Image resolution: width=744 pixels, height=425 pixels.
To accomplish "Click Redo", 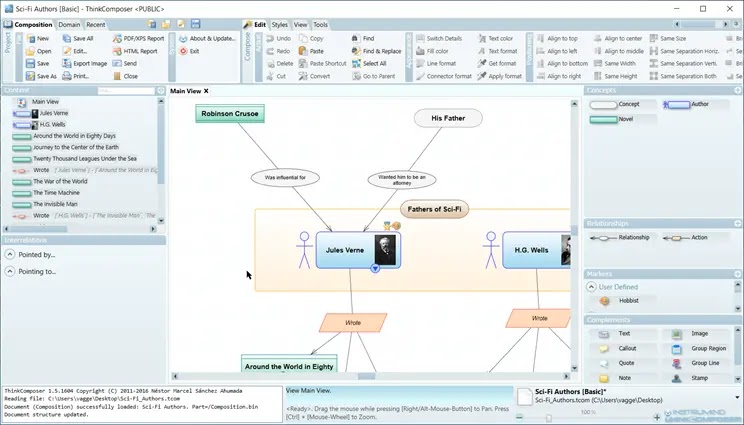I will [278, 51].
